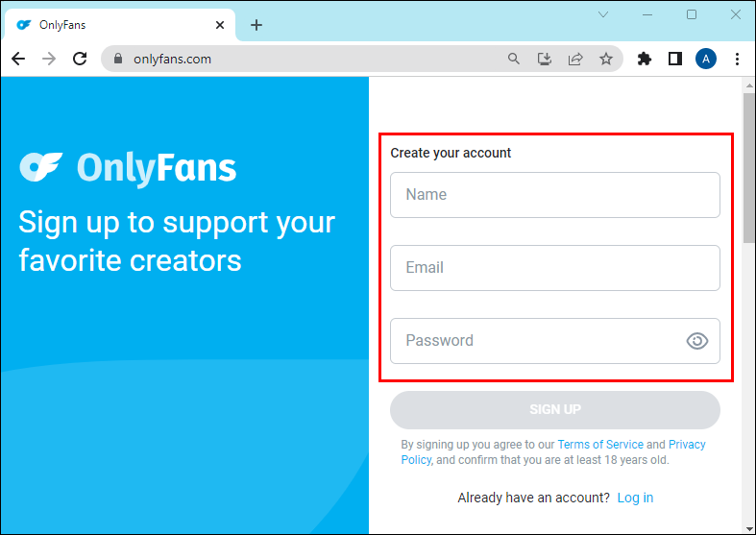Open Chrome three-dot menu
Image resolution: width=756 pixels, height=535 pixels.
737,59
